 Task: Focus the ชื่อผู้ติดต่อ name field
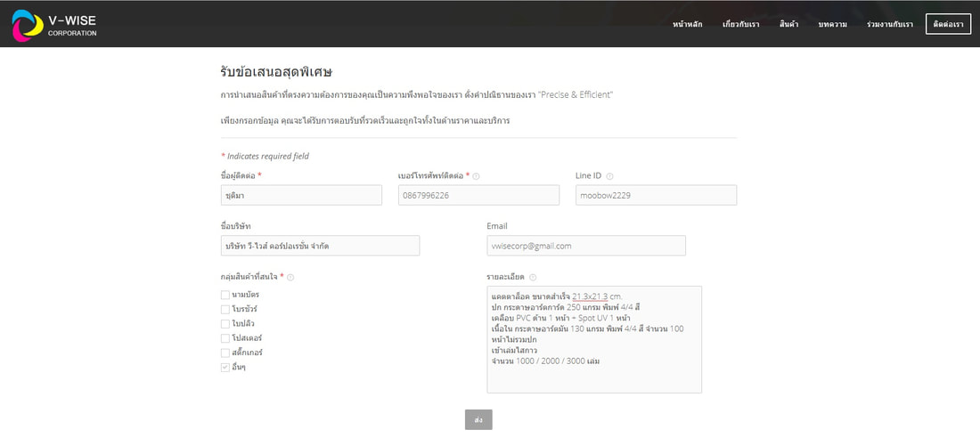pyautogui.click(x=301, y=195)
